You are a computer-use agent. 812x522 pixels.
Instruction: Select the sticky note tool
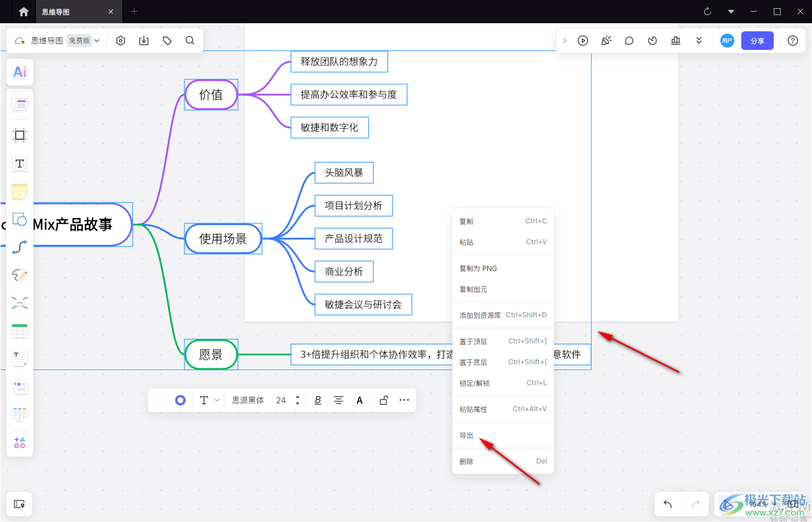20,191
